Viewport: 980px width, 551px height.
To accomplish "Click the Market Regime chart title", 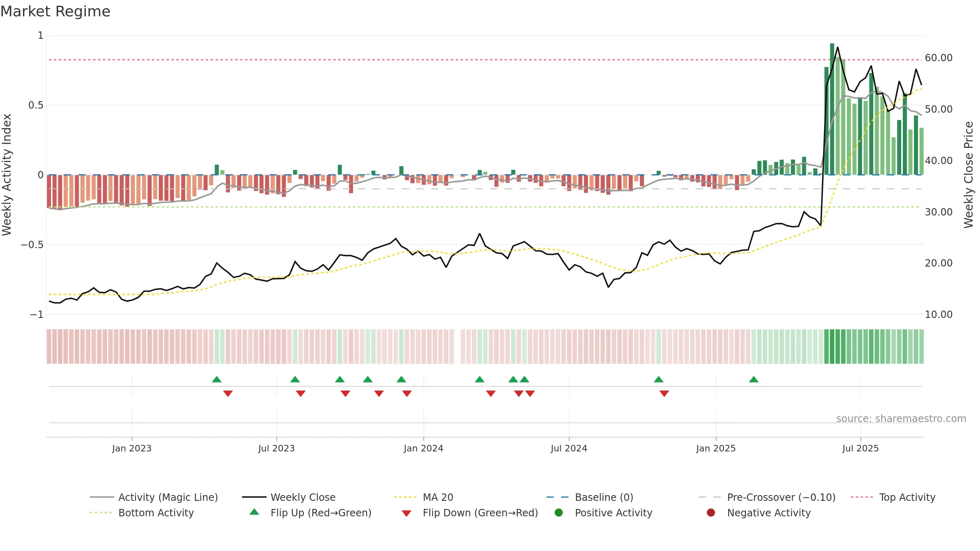I will [x=56, y=11].
